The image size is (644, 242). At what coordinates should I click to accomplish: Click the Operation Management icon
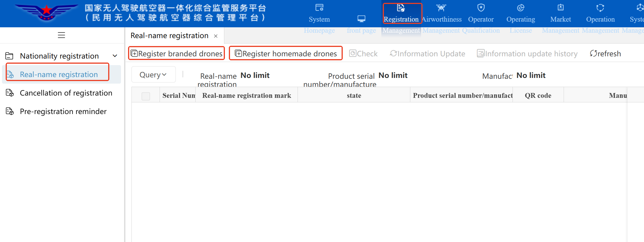click(600, 8)
